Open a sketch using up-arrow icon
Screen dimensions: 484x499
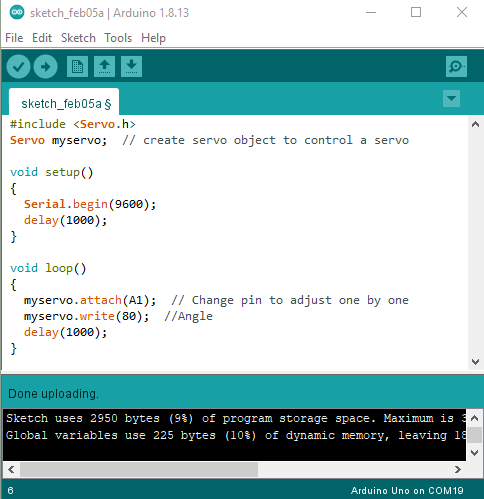104,67
